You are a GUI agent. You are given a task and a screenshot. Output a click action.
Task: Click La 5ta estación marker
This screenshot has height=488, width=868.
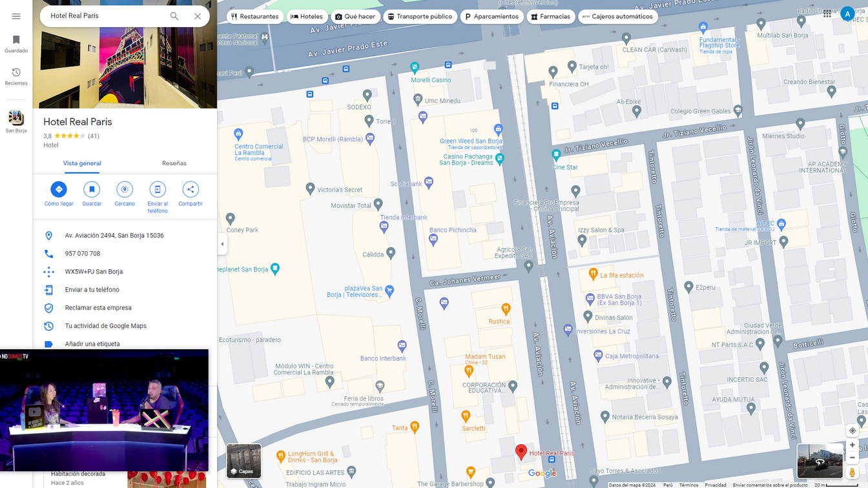coord(593,274)
